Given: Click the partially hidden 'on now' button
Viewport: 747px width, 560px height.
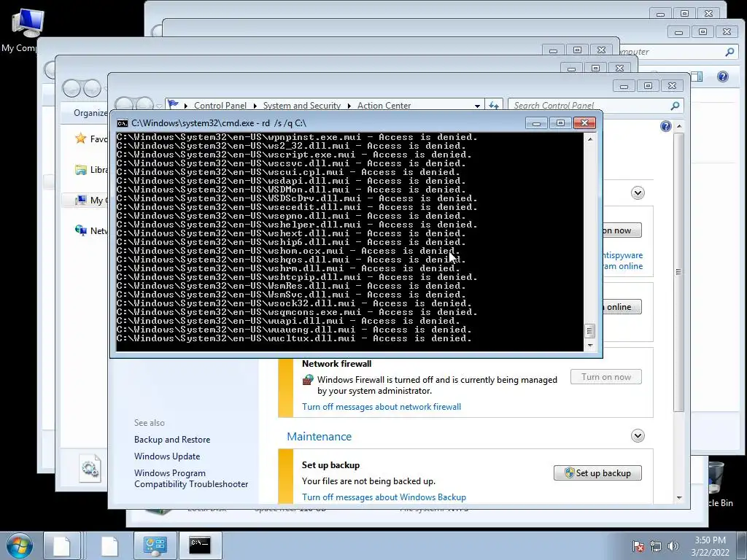Looking at the screenshot, I should tap(622, 230).
